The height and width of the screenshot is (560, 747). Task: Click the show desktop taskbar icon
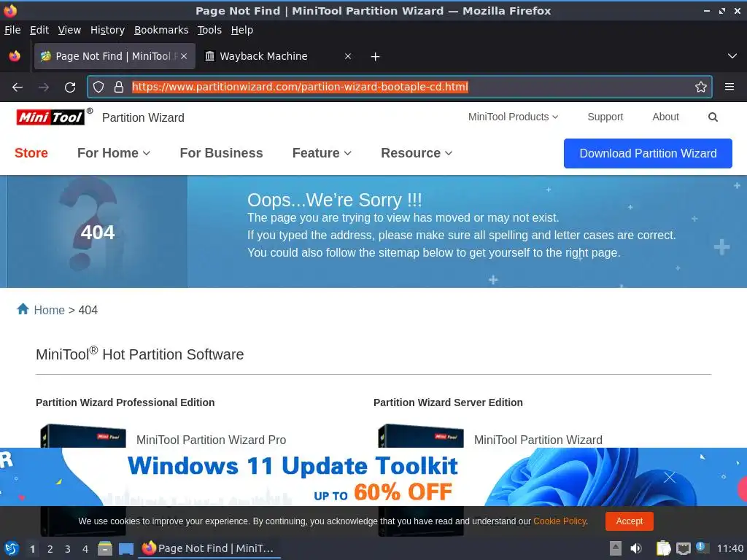click(x=125, y=549)
